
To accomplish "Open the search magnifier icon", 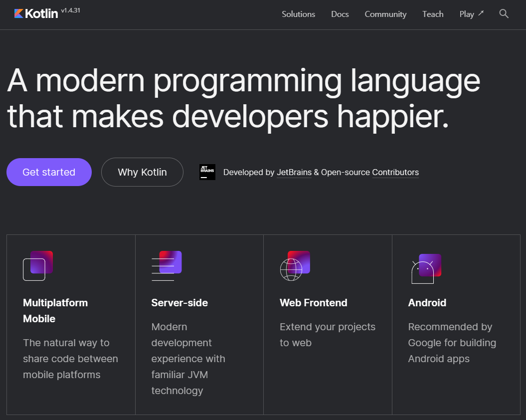I will [x=504, y=14].
